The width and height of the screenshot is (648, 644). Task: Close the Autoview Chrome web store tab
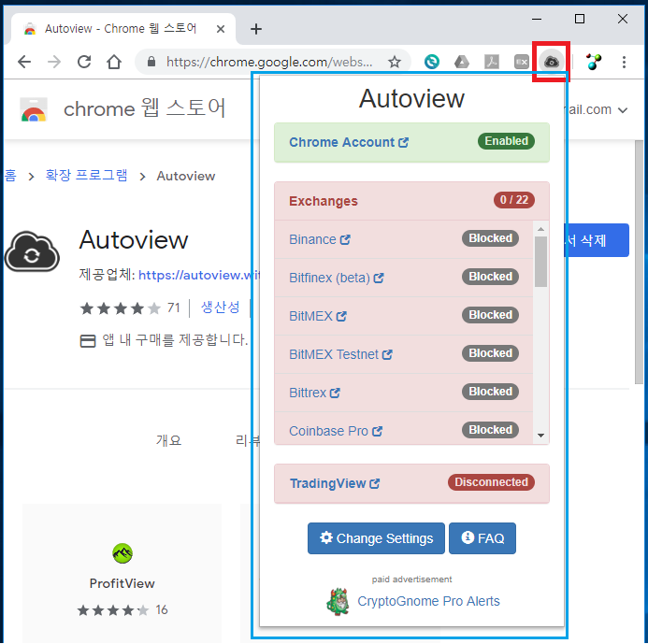[x=221, y=29]
